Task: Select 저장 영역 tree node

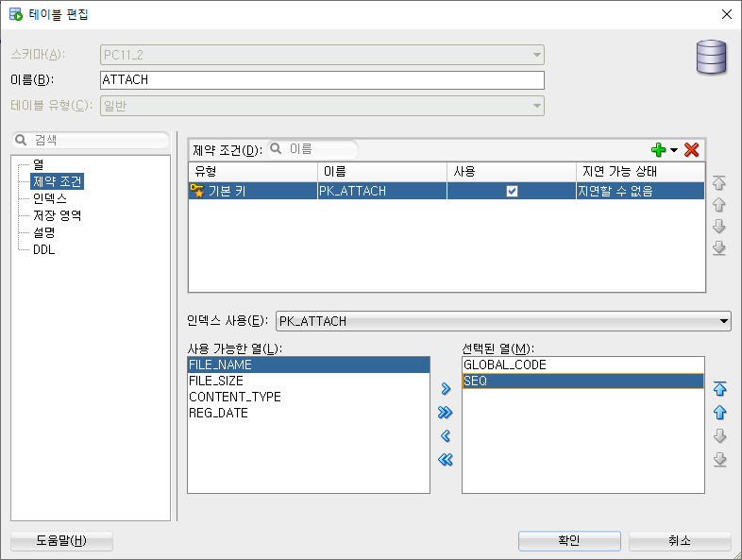Action: 57,215
